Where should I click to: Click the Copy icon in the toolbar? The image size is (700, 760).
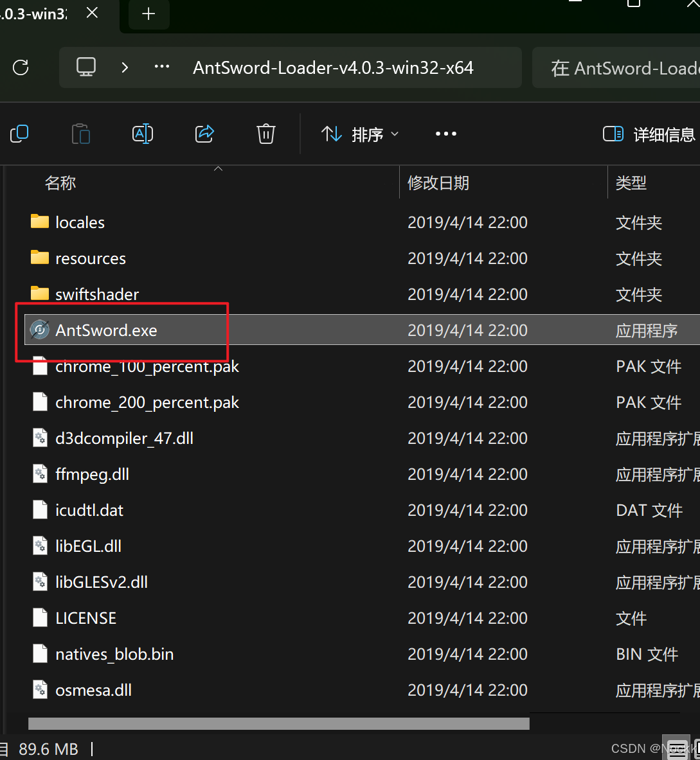coord(19,134)
